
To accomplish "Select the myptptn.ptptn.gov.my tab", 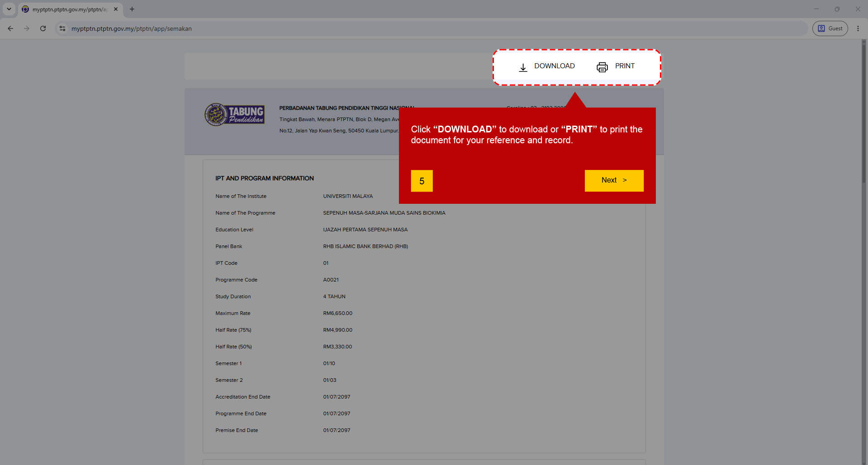I will [70, 9].
